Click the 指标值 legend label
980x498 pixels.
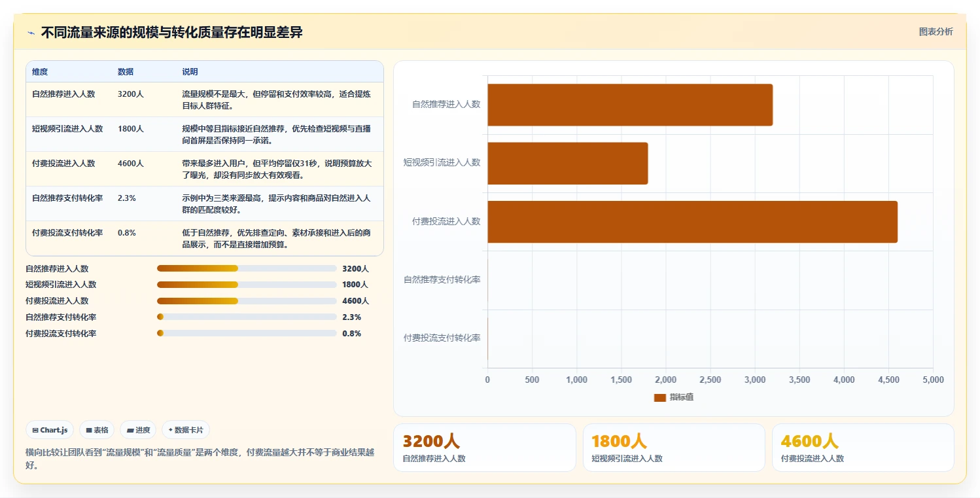click(682, 397)
